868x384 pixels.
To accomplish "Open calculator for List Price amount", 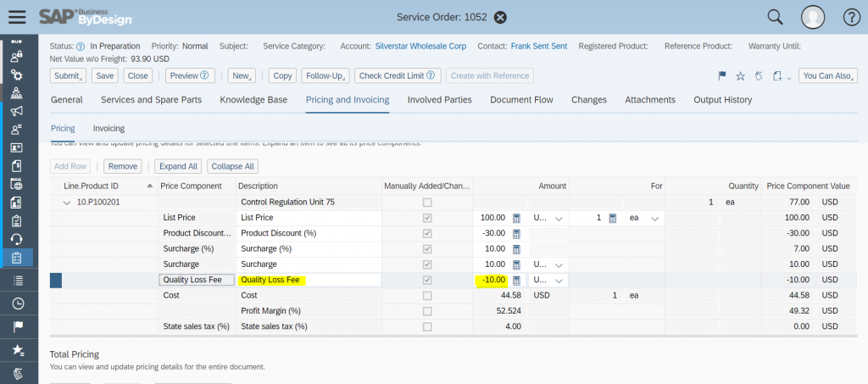I will 516,218.
